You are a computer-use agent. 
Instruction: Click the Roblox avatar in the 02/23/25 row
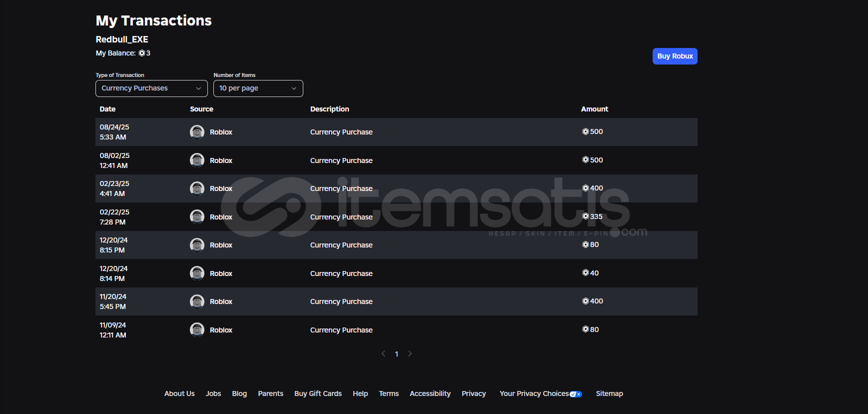[x=197, y=188]
